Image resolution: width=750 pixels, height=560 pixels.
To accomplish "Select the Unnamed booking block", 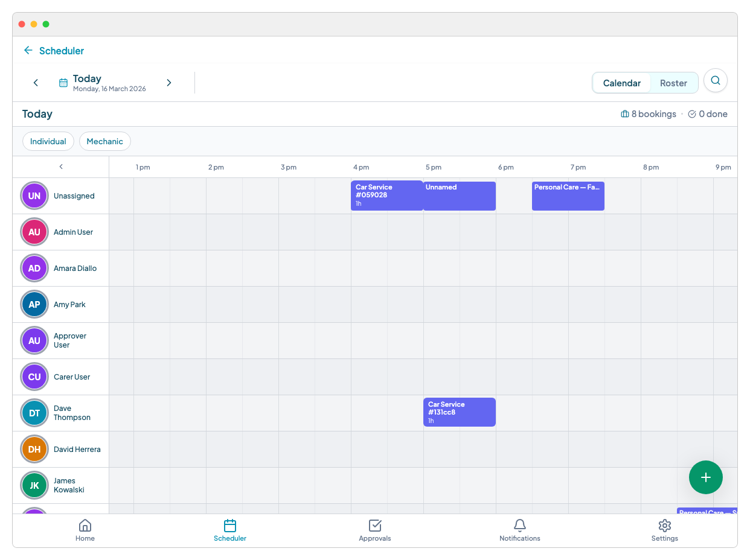I will point(459,196).
